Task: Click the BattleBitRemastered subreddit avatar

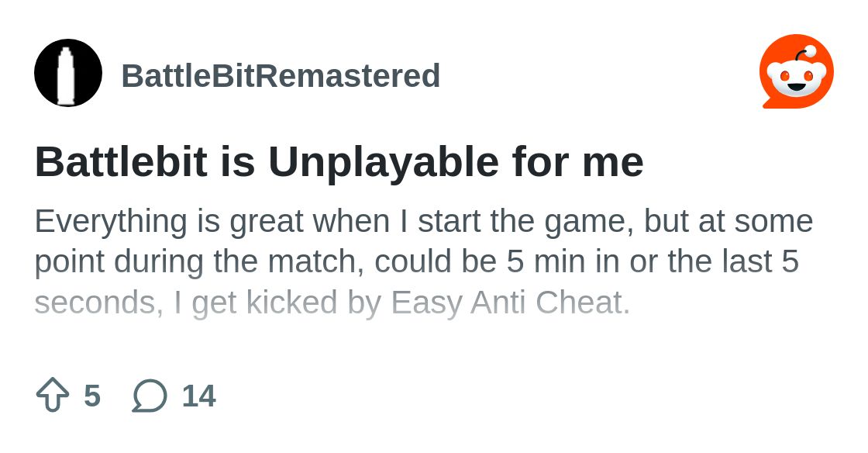Action: 67,73
